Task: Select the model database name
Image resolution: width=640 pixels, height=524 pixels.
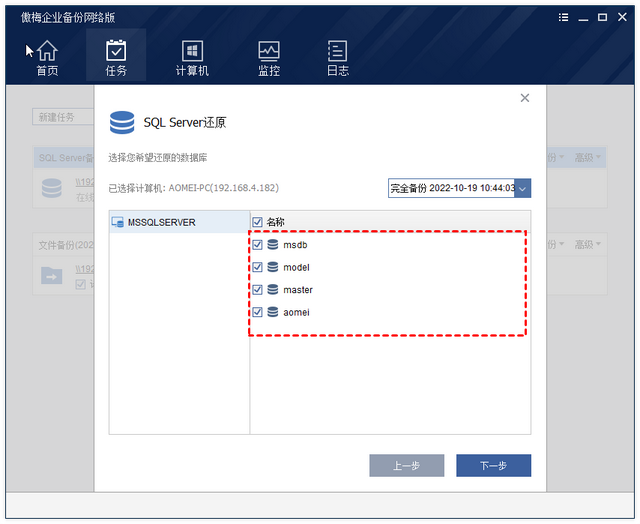Action: click(x=296, y=267)
